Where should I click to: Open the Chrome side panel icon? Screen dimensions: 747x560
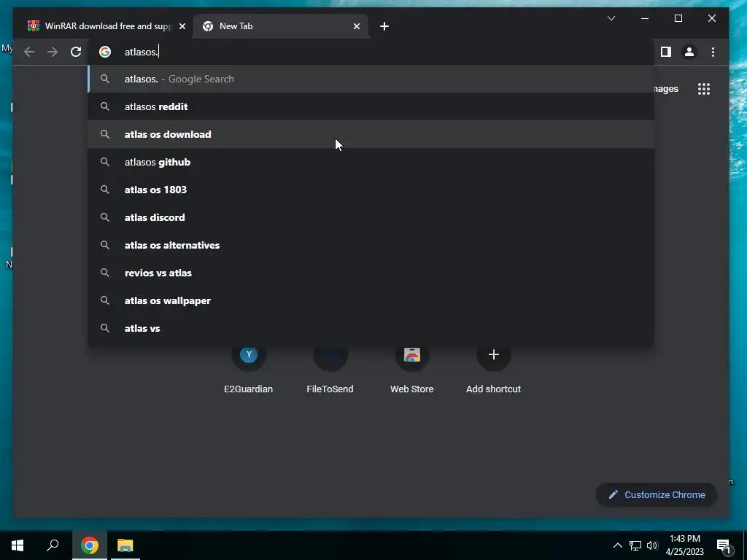(x=666, y=52)
